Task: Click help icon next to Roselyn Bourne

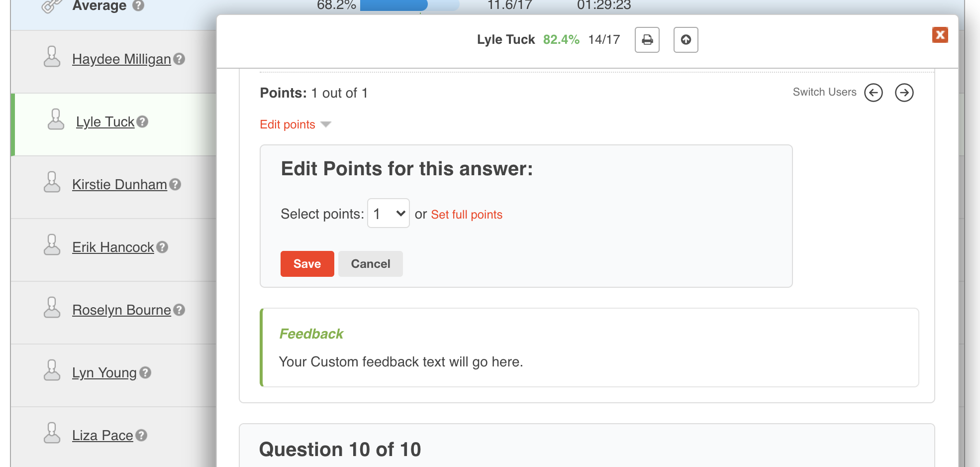Action: (x=180, y=310)
